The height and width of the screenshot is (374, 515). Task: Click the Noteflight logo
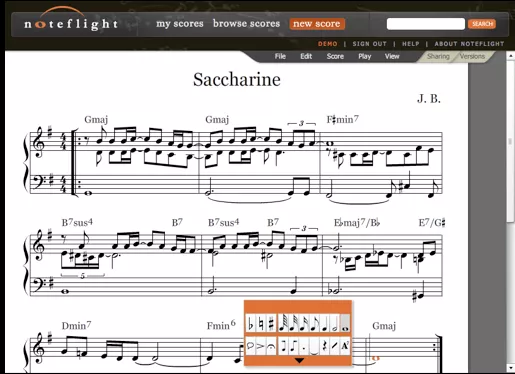(71, 20)
